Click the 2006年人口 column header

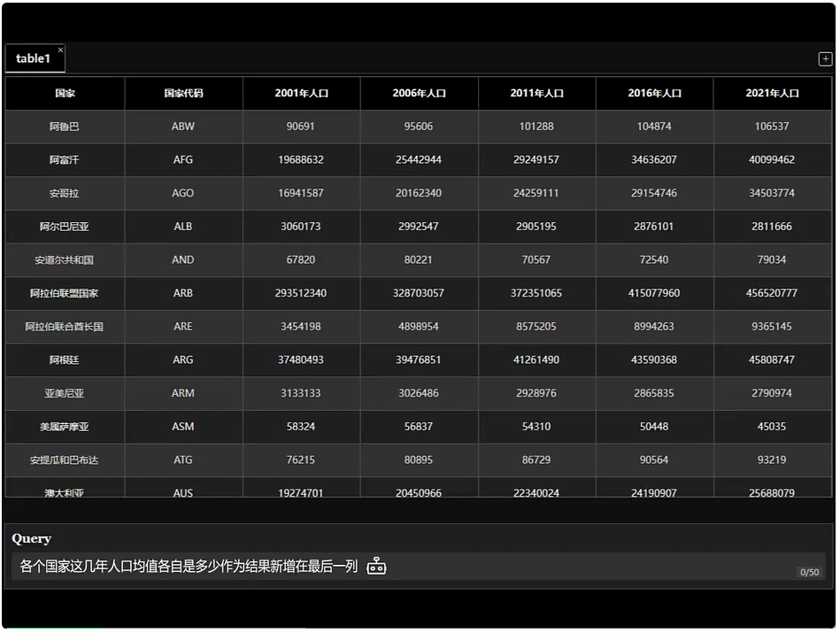click(419, 93)
